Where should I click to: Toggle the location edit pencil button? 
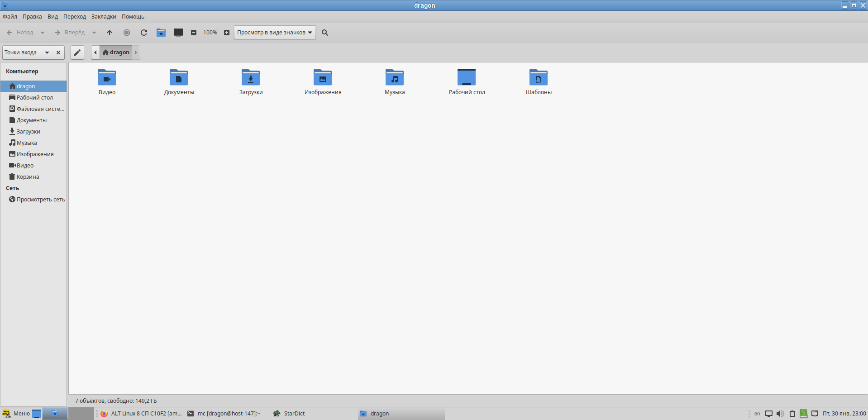click(x=77, y=52)
